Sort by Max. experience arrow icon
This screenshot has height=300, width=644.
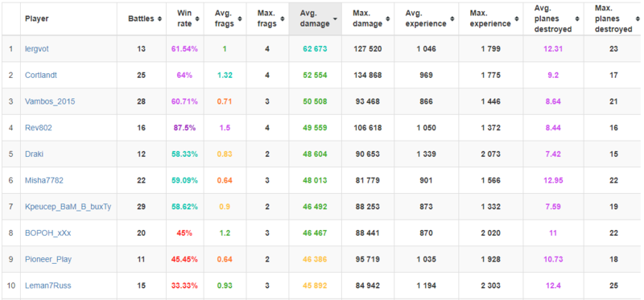point(516,18)
